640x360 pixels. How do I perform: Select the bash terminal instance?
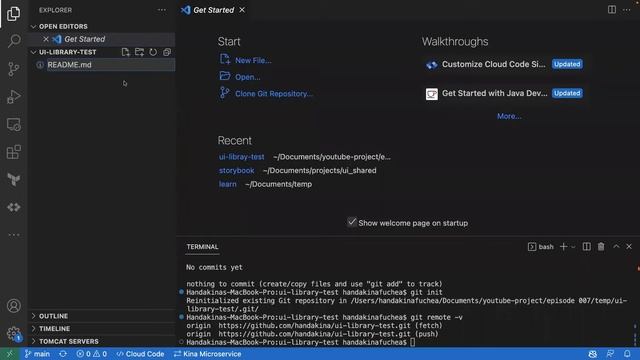(541, 247)
